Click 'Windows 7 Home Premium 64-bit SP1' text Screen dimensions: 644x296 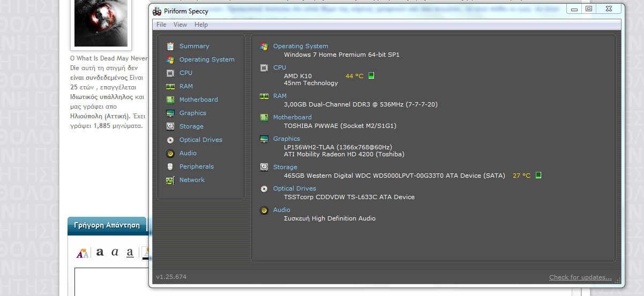coord(342,55)
